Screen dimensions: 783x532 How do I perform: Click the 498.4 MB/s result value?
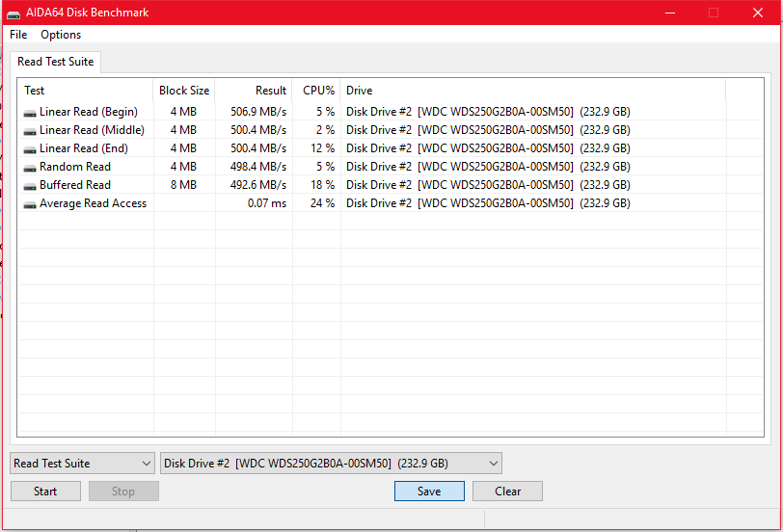pos(258,167)
